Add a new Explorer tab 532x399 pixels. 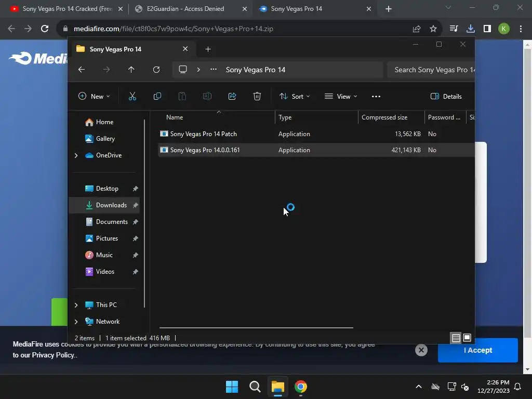point(208,49)
